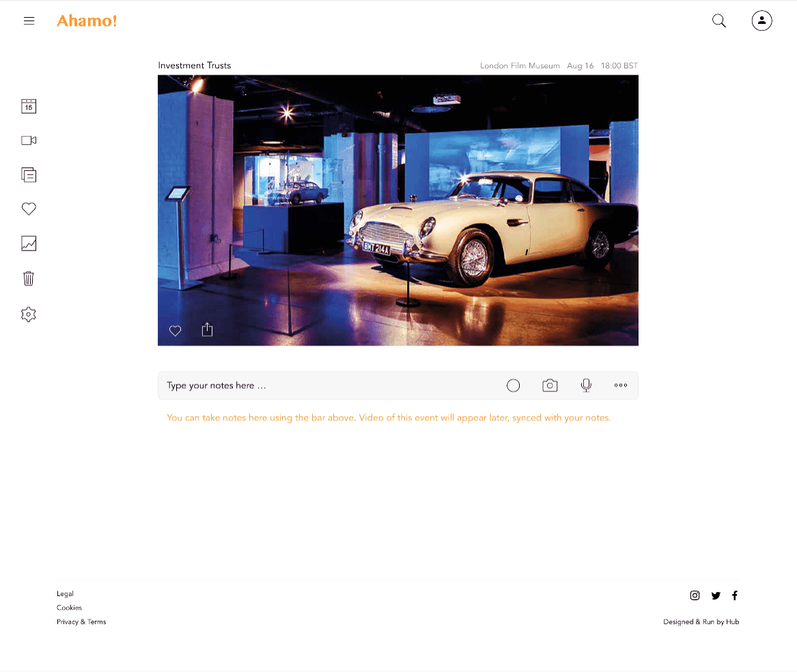Click the London Film Museum location text
The image size is (797, 672).
[520, 66]
